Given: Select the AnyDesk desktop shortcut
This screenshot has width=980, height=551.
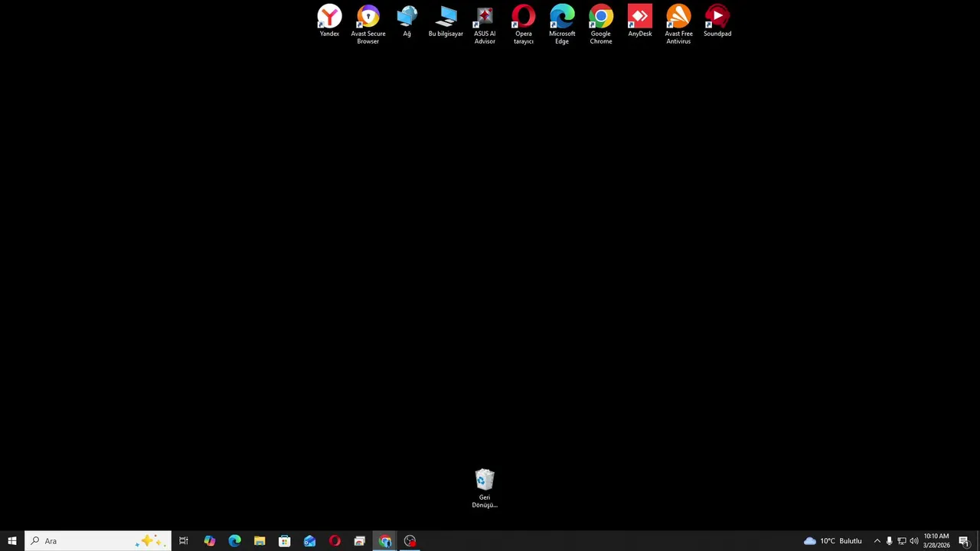Looking at the screenshot, I should tap(640, 21).
